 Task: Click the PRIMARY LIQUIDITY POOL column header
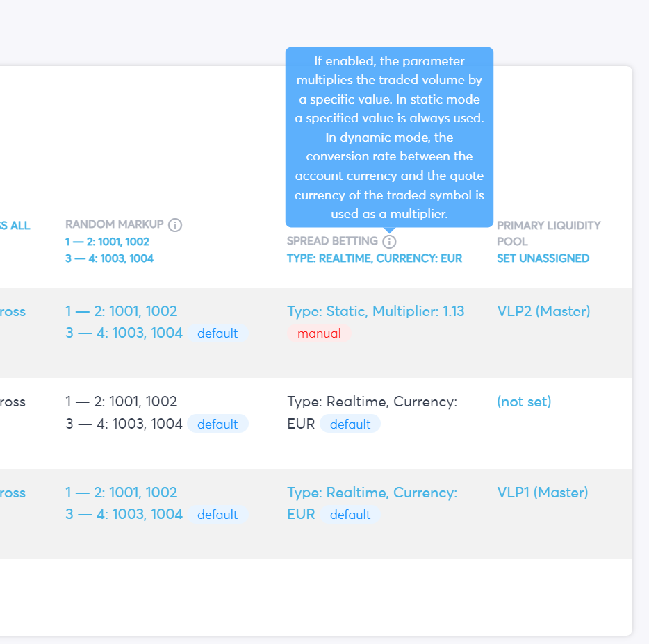coord(549,233)
